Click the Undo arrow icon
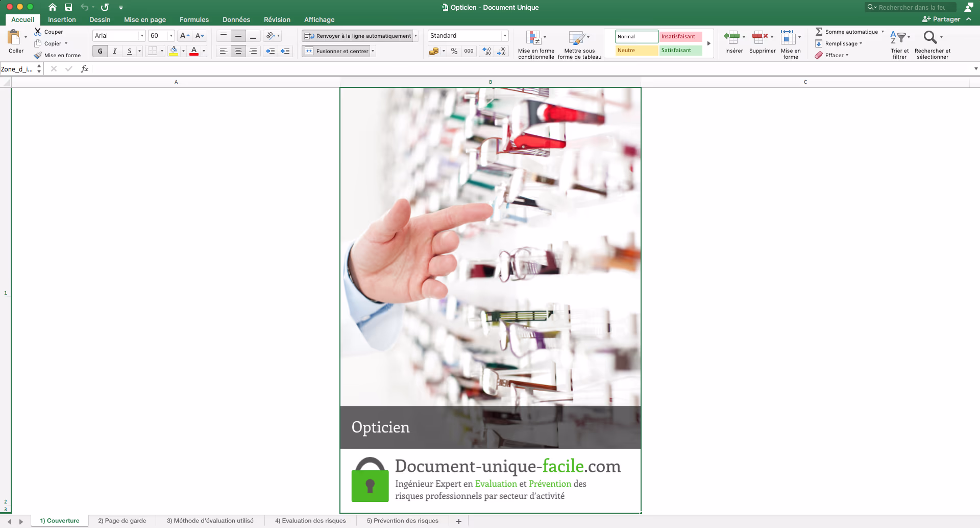Viewport: 980px width, 528px height. coord(85,7)
